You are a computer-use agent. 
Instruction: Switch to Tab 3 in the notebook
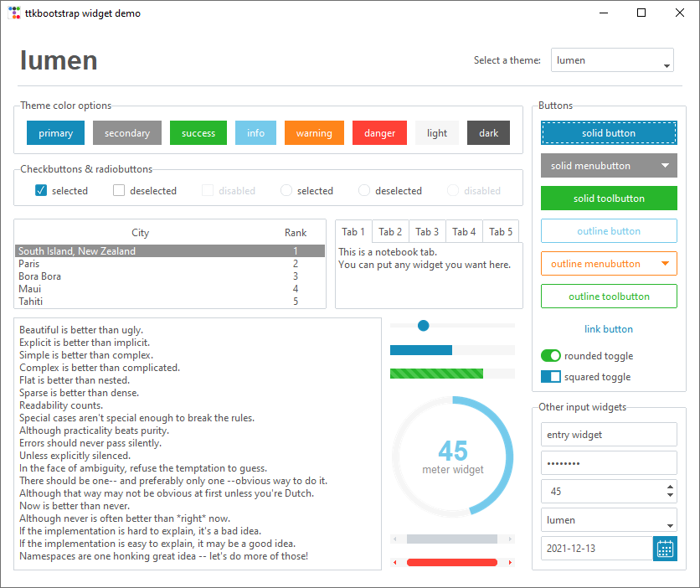427,231
